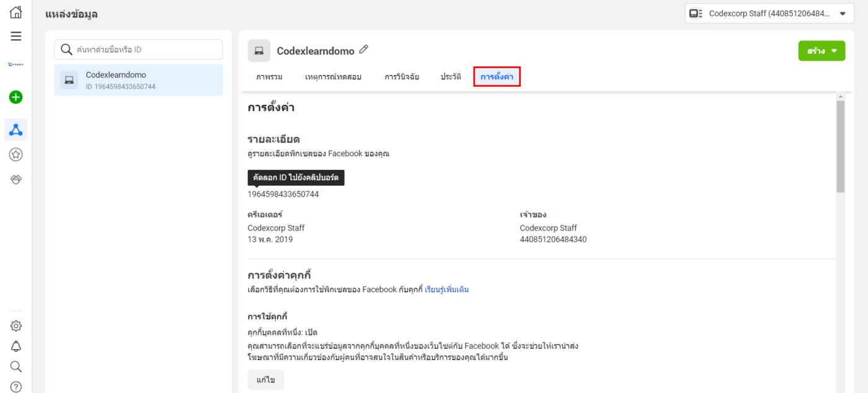
Task: Switch to the เหตุการณ์ทดสอบ tab
Action: tap(333, 77)
